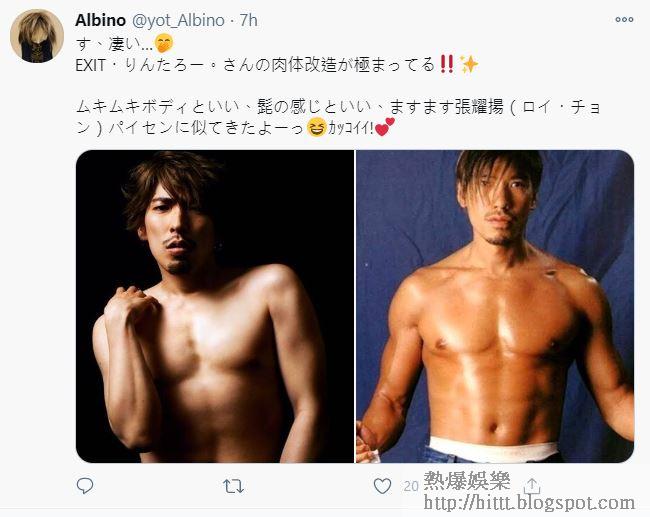This screenshot has width=650, height=517.
Task: Click the grinning laughing emoji
Action: point(317,127)
